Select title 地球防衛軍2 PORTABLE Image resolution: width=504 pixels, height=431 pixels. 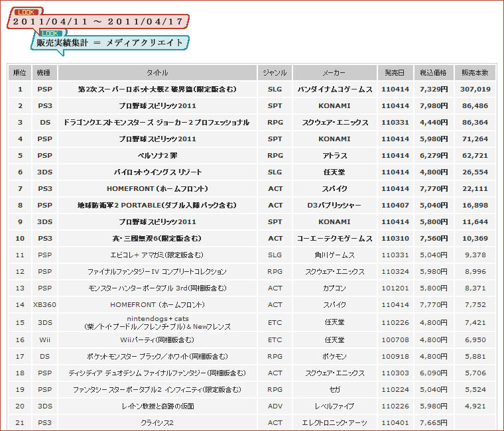tap(157, 206)
